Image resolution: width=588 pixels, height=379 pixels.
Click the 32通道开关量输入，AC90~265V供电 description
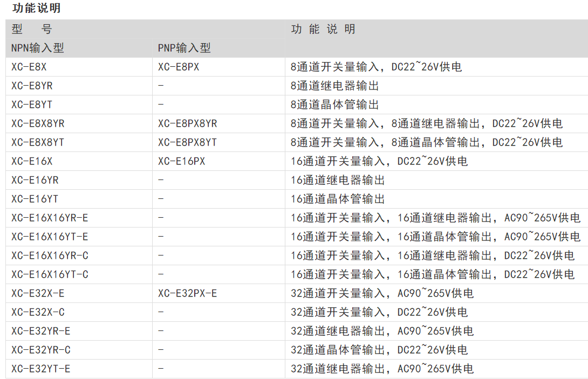click(382, 293)
